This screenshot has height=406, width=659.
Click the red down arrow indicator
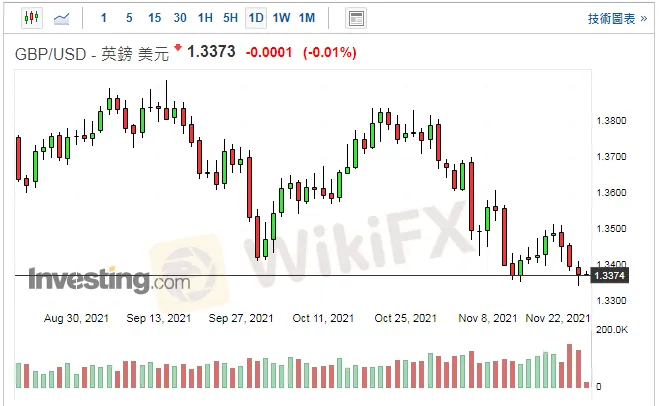(x=178, y=48)
